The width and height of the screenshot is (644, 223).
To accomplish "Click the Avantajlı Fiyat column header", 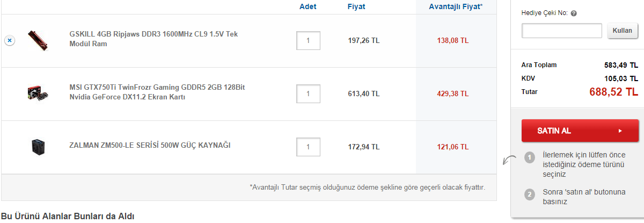I will coord(456,7).
